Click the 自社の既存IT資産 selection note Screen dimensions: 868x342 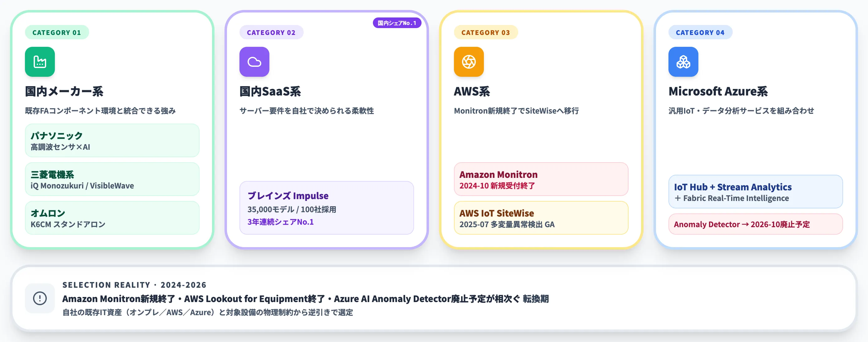(x=208, y=312)
